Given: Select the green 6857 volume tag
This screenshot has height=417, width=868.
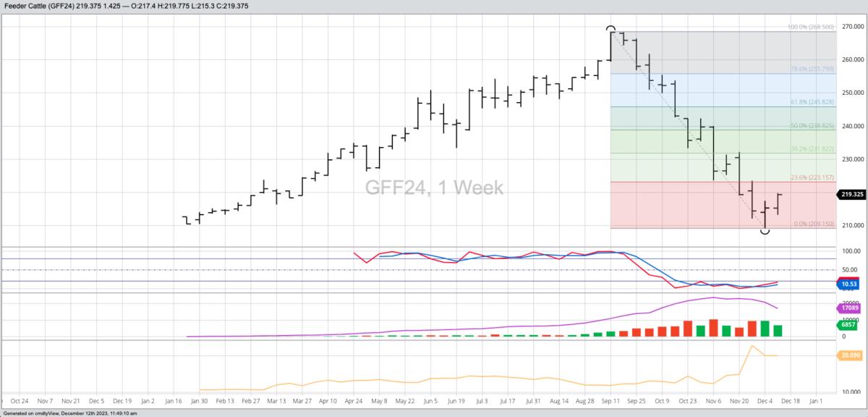Looking at the screenshot, I should (x=851, y=326).
